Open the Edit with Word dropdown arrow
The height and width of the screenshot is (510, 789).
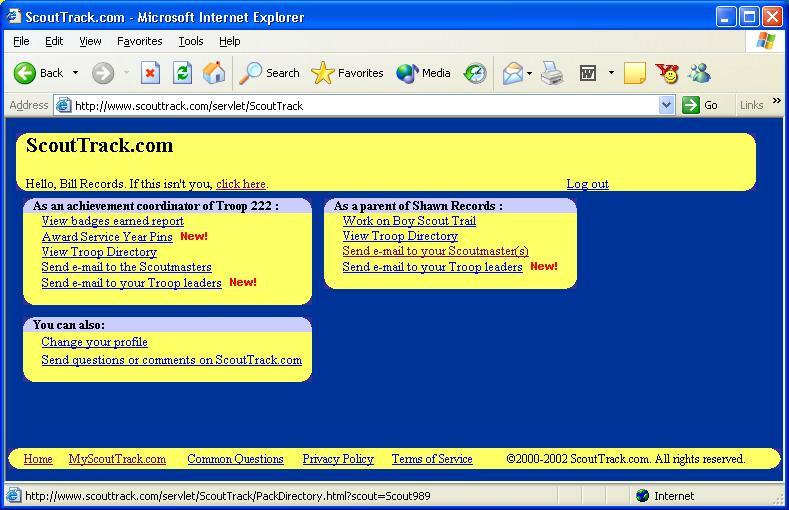tap(611, 73)
